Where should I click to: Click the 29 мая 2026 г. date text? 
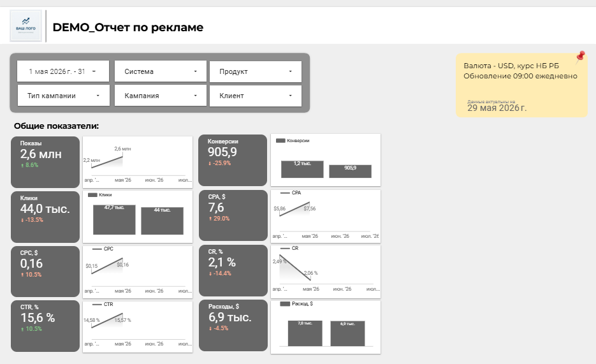coord(497,108)
